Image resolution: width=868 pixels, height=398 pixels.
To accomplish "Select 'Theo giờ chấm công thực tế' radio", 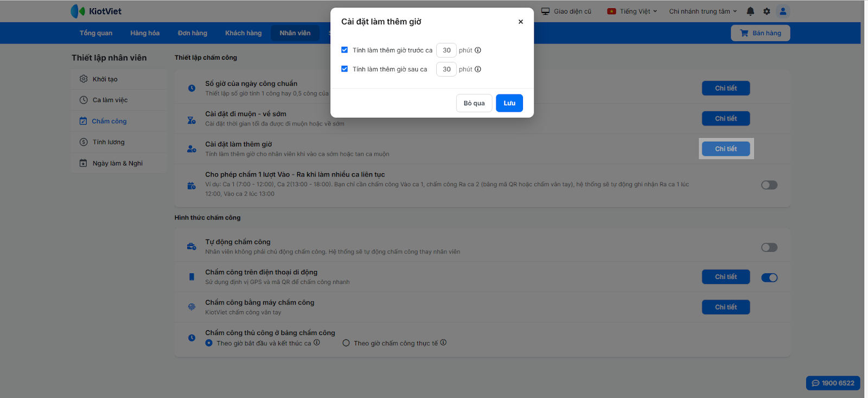I will (x=346, y=343).
